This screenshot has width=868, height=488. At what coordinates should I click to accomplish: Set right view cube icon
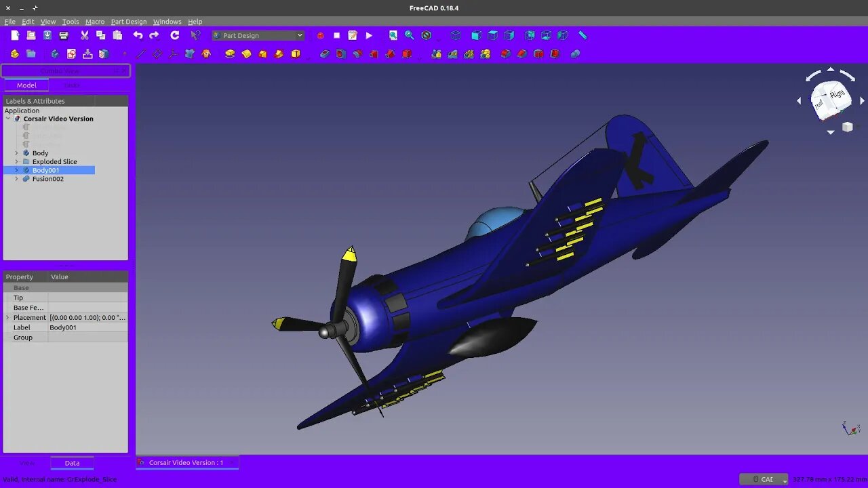tap(509, 35)
